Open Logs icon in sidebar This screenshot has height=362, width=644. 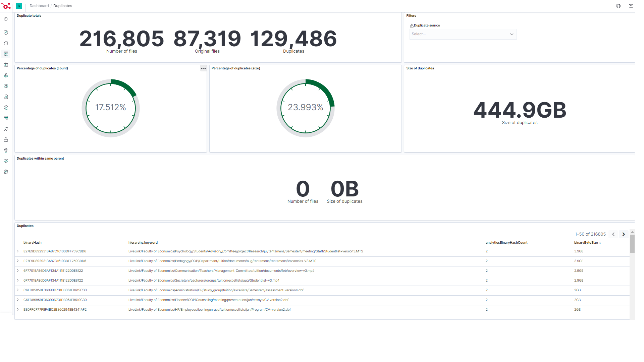point(6,108)
